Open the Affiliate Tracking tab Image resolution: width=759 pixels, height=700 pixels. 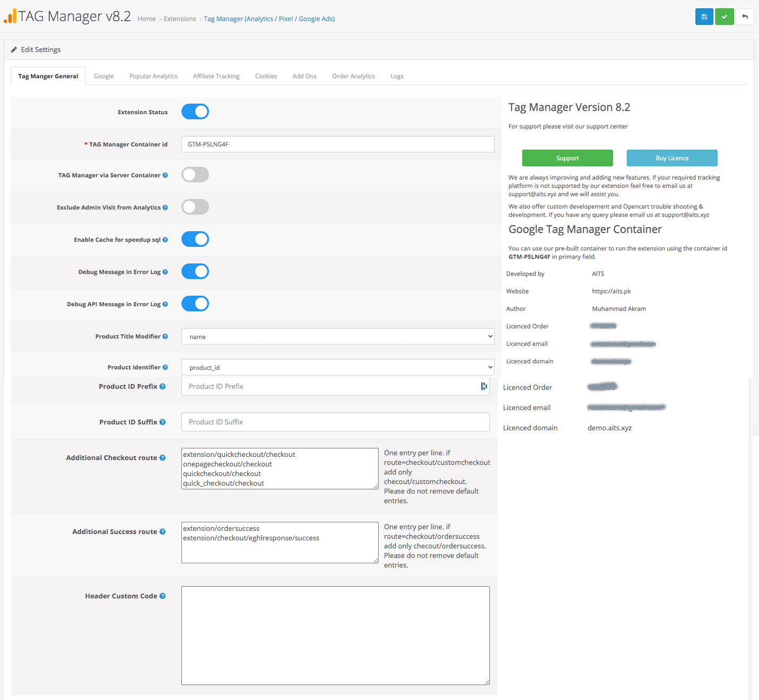pos(216,76)
